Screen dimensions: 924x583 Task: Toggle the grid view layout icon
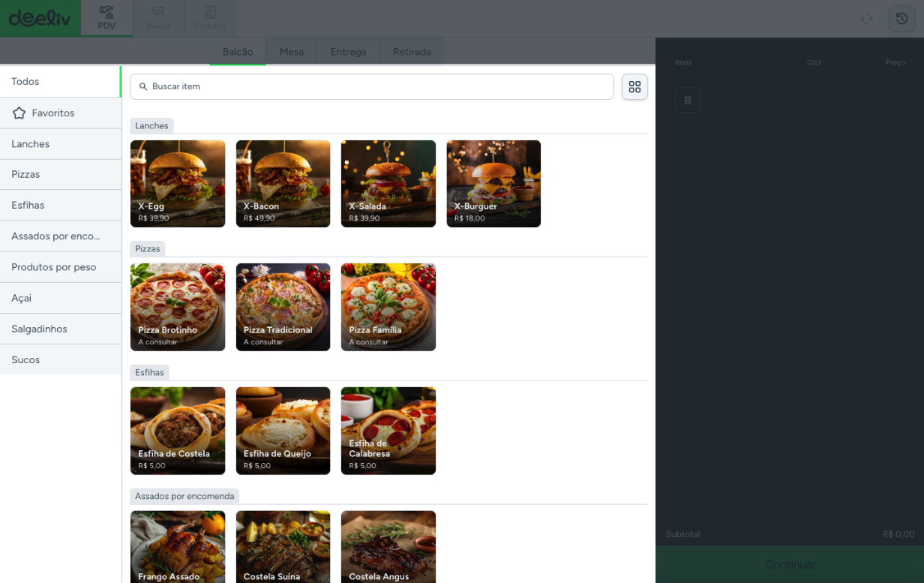634,87
